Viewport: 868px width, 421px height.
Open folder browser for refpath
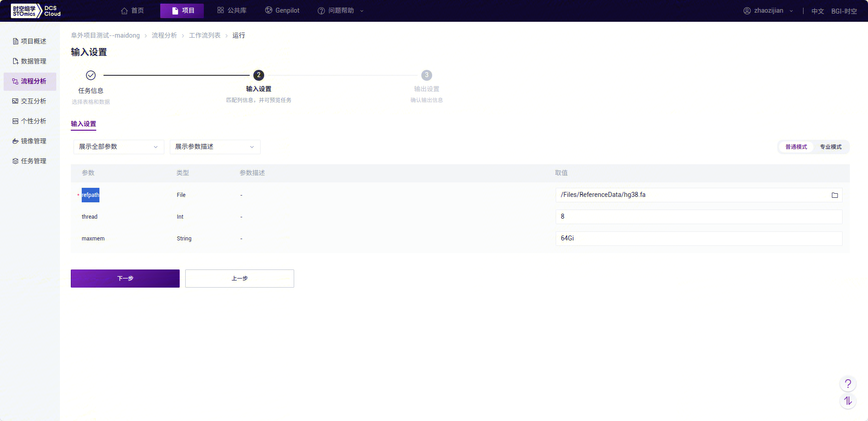click(x=835, y=195)
